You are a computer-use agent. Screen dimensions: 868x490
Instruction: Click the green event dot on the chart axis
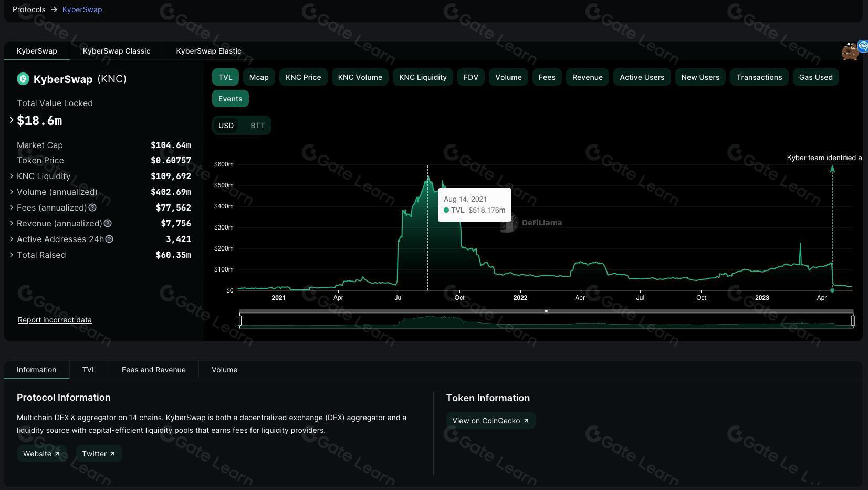tap(832, 290)
